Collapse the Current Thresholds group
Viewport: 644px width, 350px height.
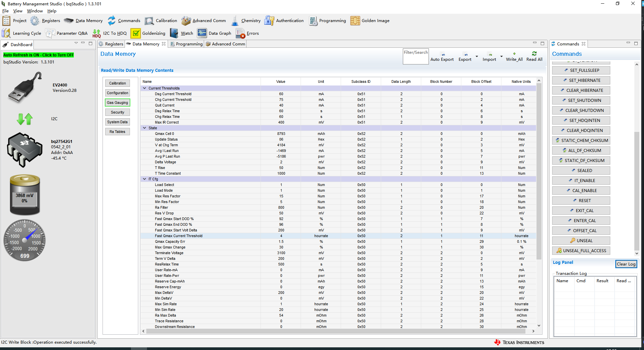[145, 88]
